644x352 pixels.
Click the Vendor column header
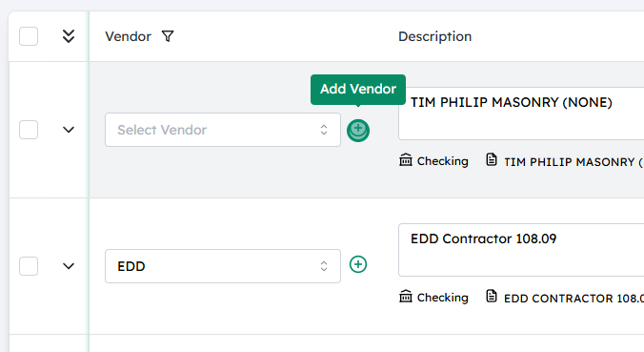(129, 36)
